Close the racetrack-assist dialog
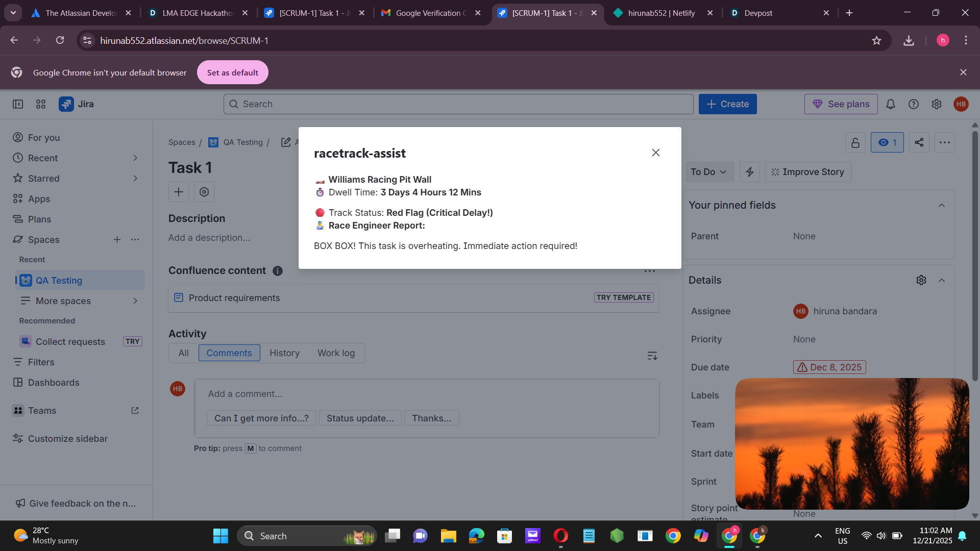This screenshot has width=980, height=551. [655, 153]
